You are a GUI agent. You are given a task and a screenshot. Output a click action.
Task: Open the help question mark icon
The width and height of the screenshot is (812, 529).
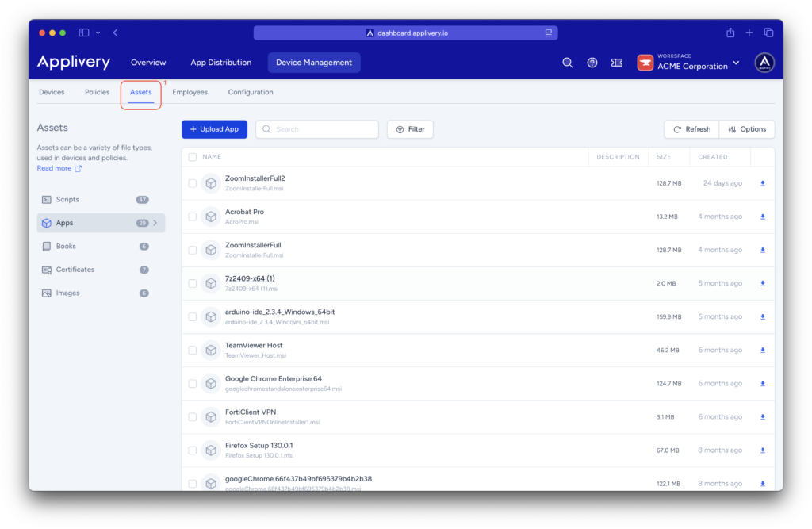tap(592, 63)
